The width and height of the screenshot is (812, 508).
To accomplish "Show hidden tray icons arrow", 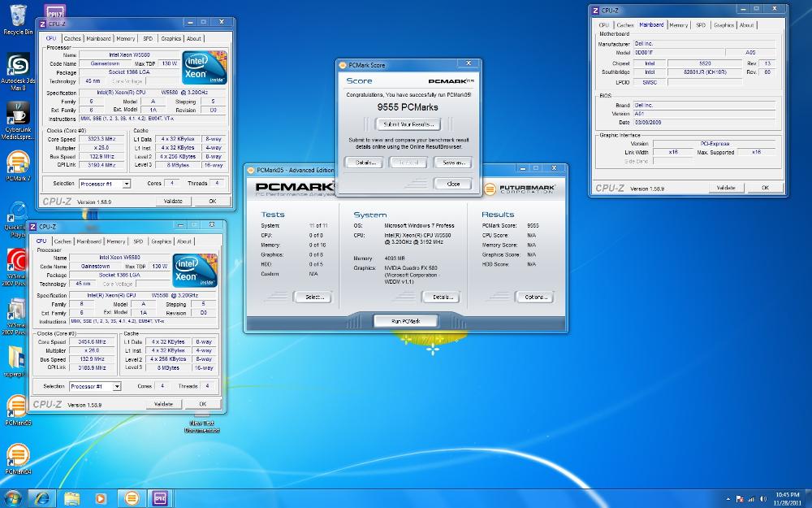I will pyautogui.click(x=728, y=499).
